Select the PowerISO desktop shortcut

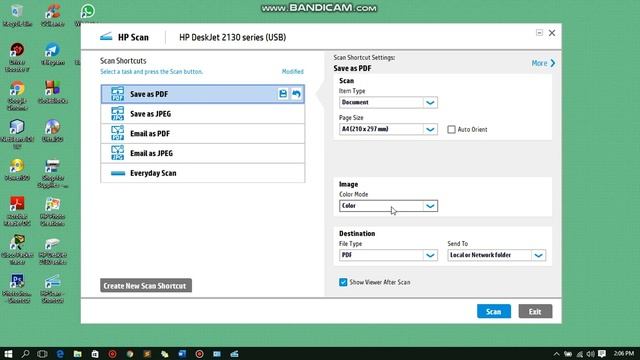click(17, 169)
